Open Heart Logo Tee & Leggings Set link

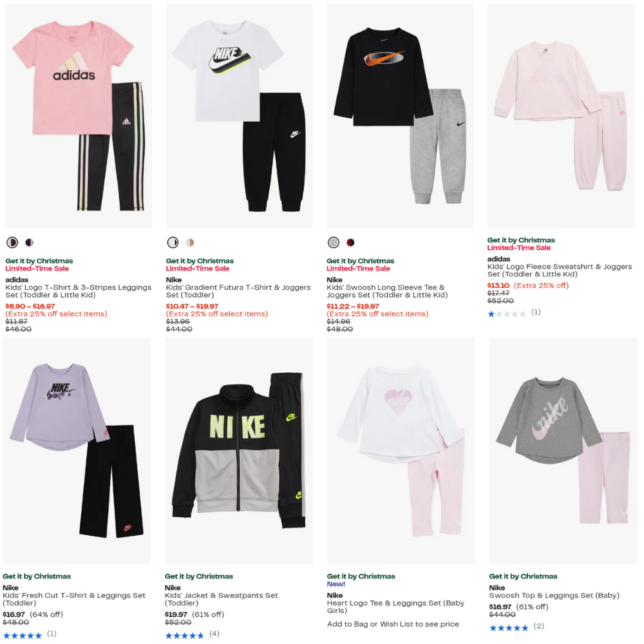coord(395,607)
